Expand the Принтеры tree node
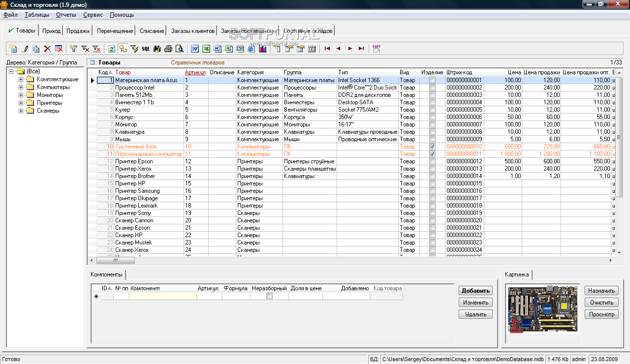The width and height of the screenshot is (630, 364). [x=21, y=103]
